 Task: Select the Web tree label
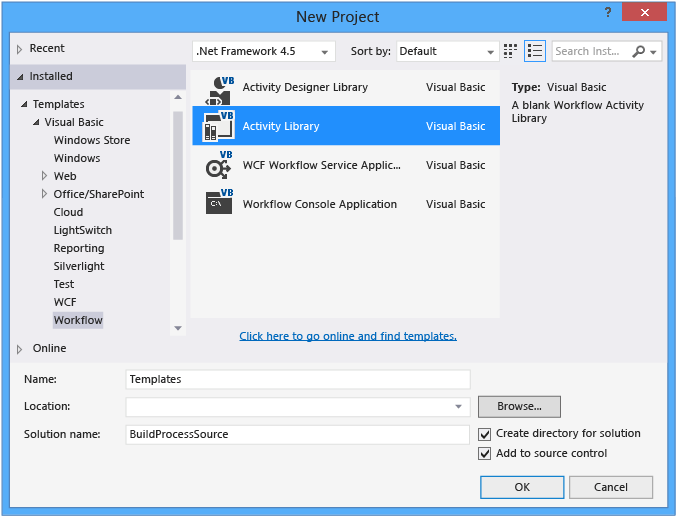click(65, 176)
